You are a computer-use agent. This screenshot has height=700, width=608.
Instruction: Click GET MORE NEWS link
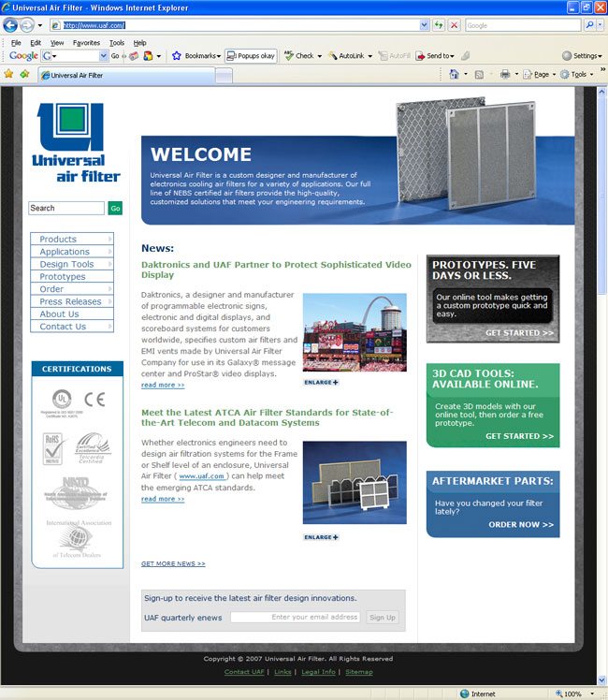(x=173, y=563)
